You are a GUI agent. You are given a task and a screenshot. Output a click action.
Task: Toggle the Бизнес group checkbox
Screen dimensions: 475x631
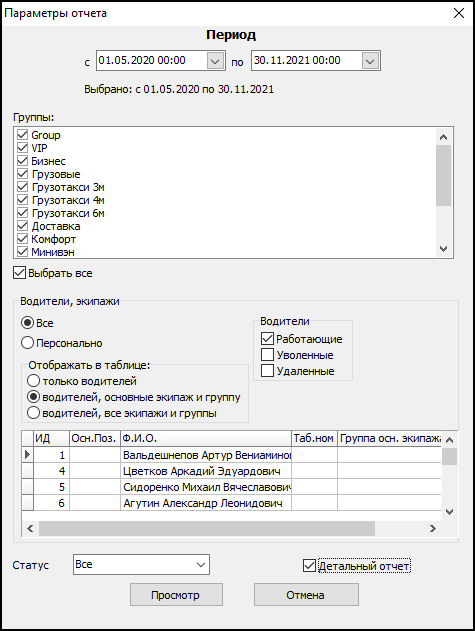tap(23, 161)
